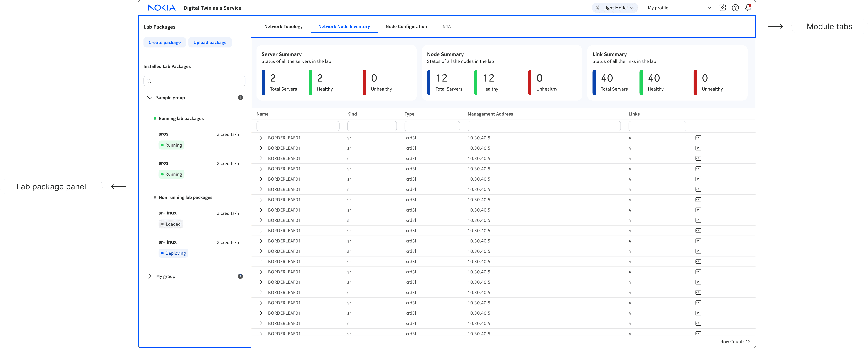
Task: Collapse the Sample group
Action: [x=150, y=97]
